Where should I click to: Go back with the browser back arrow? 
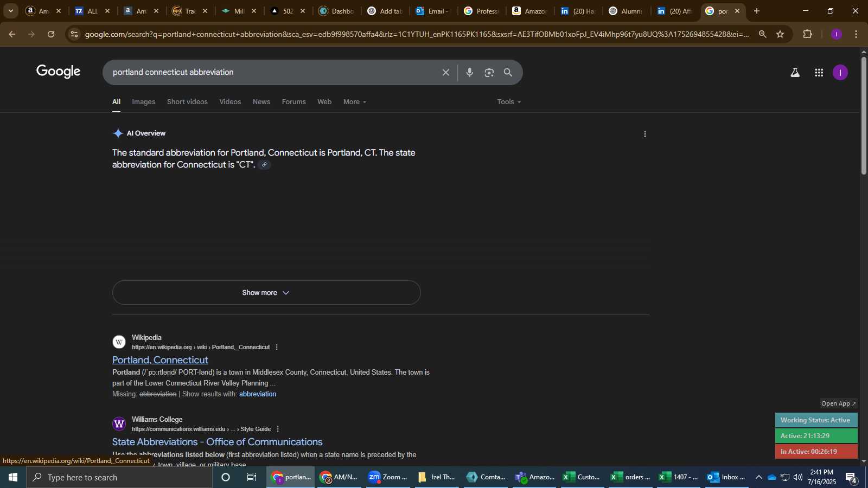tap(12, 34)
